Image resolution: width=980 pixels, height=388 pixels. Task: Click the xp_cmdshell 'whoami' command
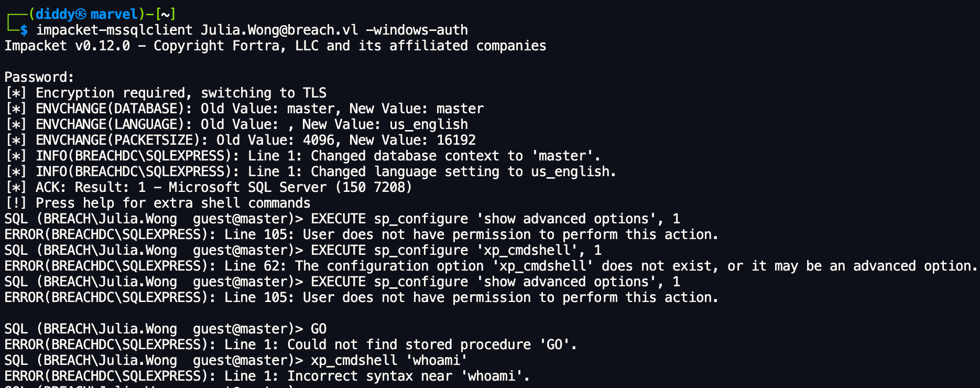(x=388, y=360)
